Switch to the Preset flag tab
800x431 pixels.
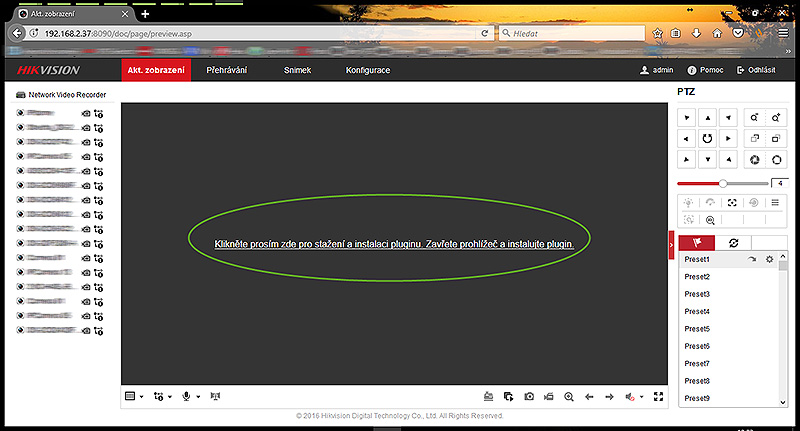pos(697,243)
